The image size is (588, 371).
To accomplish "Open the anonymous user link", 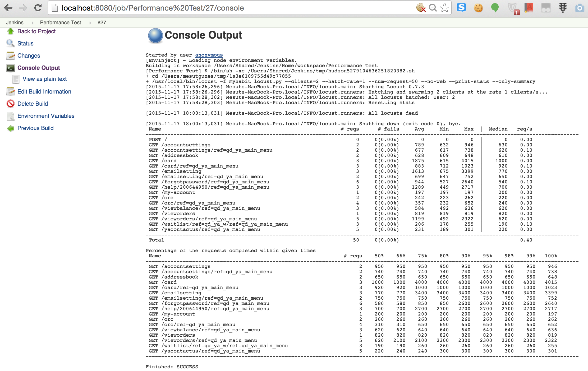I will coord(209,55).
